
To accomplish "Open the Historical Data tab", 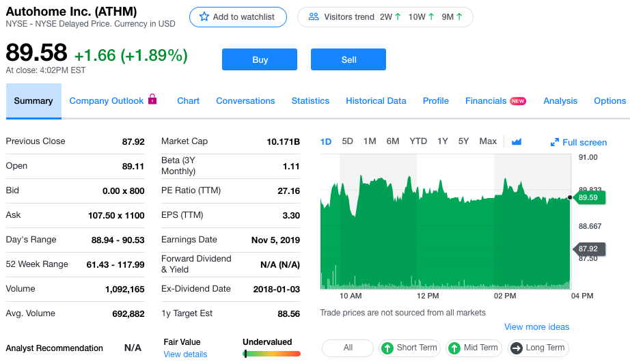I will point(376,101).
